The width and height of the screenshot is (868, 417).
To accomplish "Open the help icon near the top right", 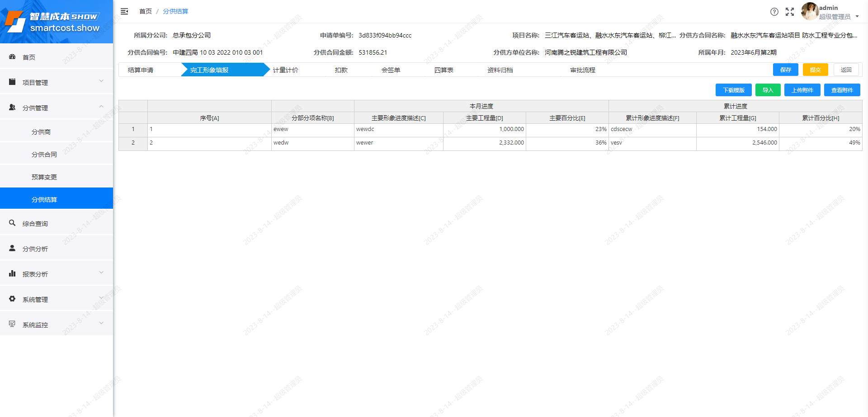I will [x=774, y=12].
